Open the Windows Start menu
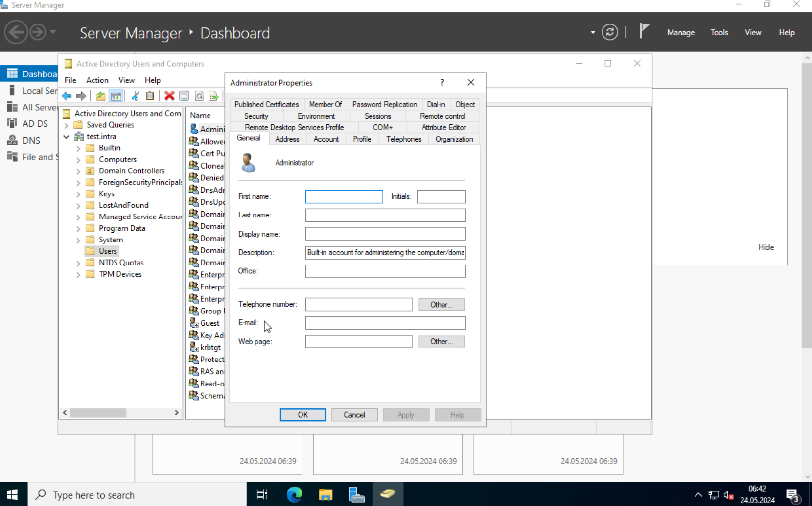The height and width of the screenshot is (506, 812). coord(13,495)
